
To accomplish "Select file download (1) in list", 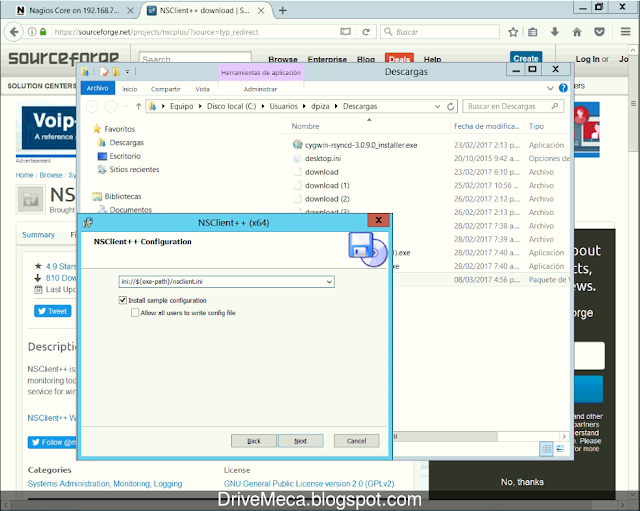I will tap(327, 185).
